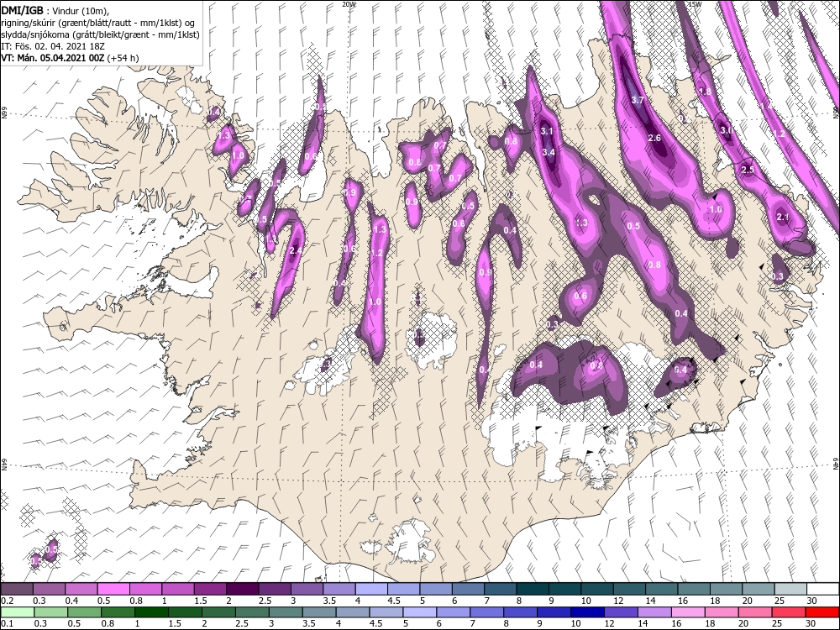Click the rigning/skúrir legend description line
The width and height of the screenshot is (840, 630).
click(x=97, y=22)
